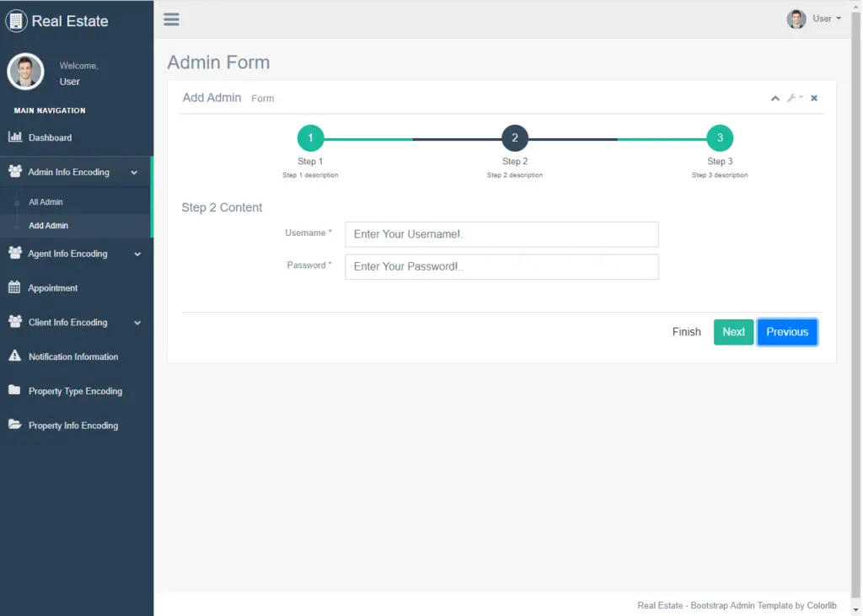Select All Admin in the sidebar
Viewport: 863px width, 616px height.
pyautogui.click(x=45, y=201)
